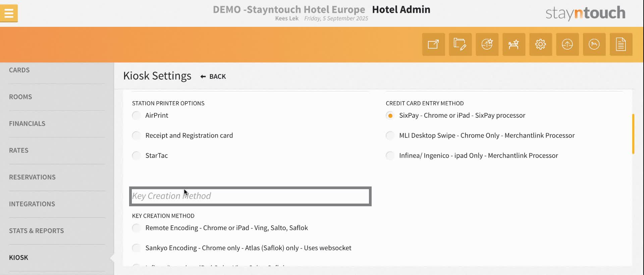Click the Kees Lek user name
The image size is (644, 275).
[287, 18]
